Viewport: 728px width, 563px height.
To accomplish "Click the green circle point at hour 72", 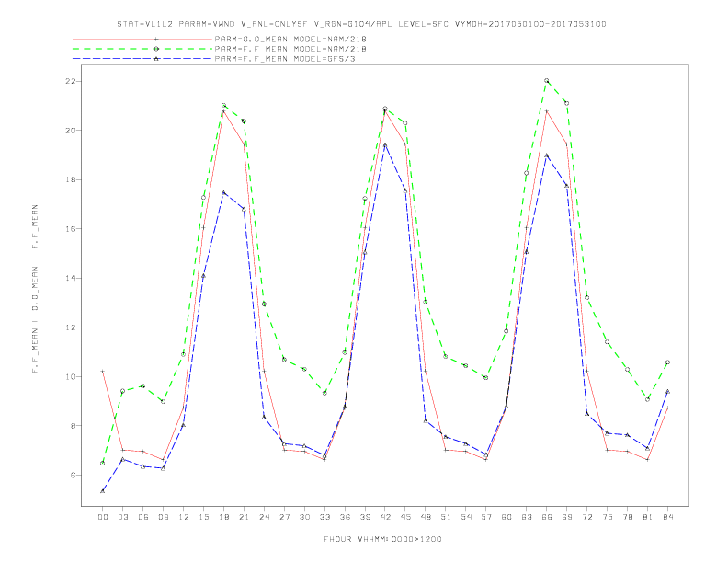I will click(586, 297).
